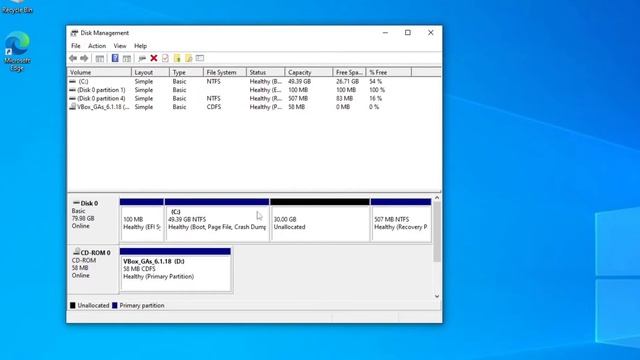Image resolution: width=640 pixels, height=360 pixels.
Task: Click the 83 MB free space cell
Action: point(345,98)
